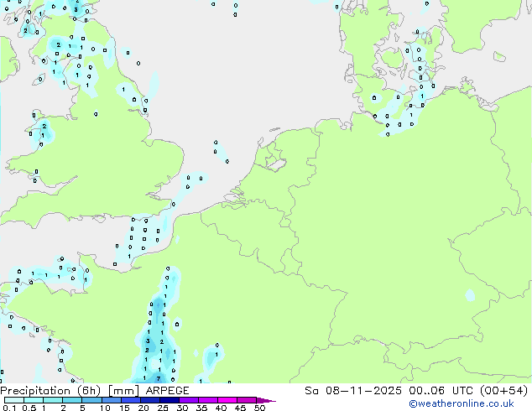Click the 'Precipitation (6h)' title text
Screen dimensions: 532x411
click(x=50, y=391)
